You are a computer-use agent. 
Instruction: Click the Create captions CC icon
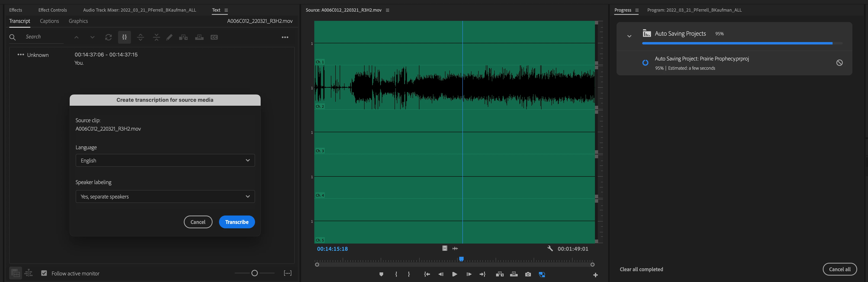tap(214, 37)
